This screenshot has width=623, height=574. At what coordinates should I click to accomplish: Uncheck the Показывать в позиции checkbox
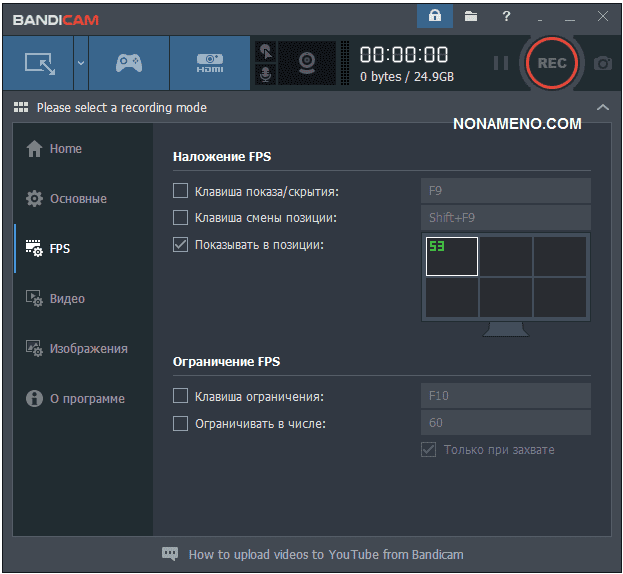pyautogui.click(x=181, y=244)
